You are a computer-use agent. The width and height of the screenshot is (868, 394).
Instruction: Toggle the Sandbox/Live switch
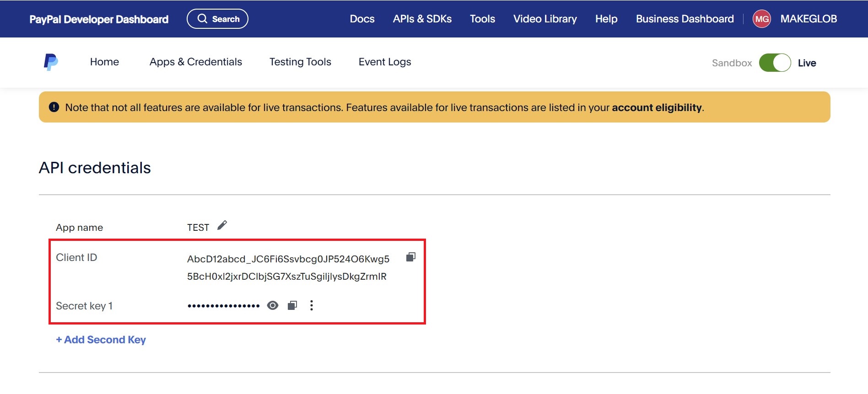pyautogui.click(x=775, y=63)
